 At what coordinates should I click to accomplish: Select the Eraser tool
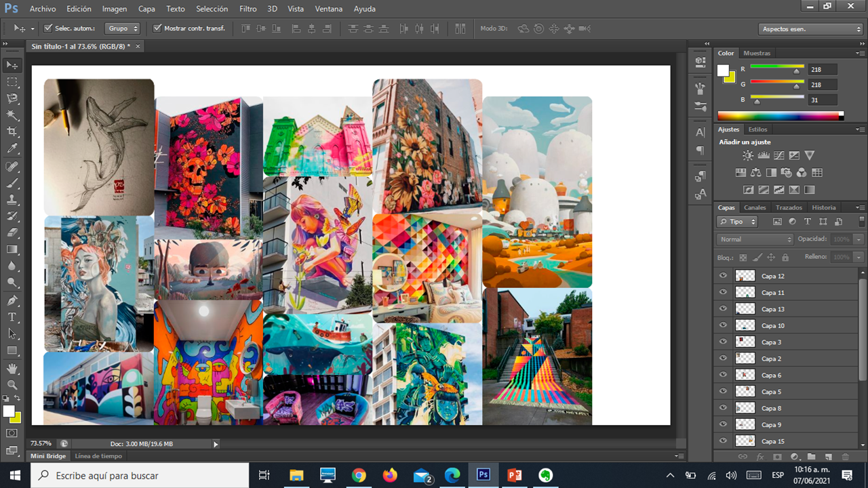[12, 232]
